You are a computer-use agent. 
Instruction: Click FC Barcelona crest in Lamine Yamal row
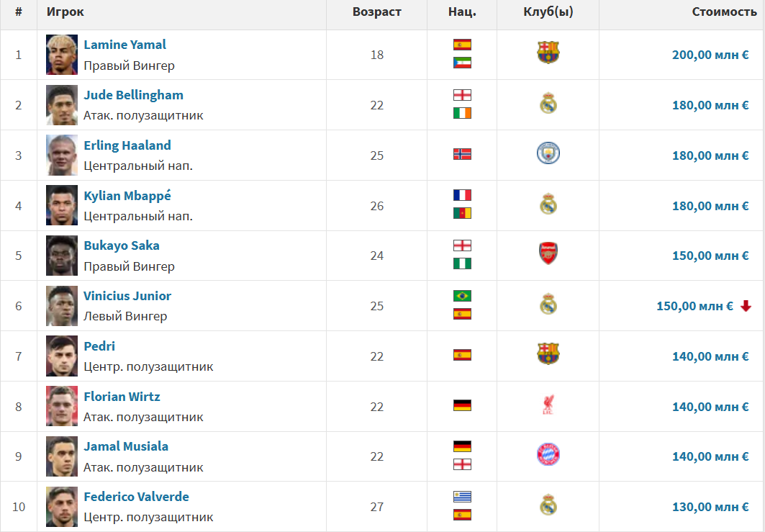548,53
